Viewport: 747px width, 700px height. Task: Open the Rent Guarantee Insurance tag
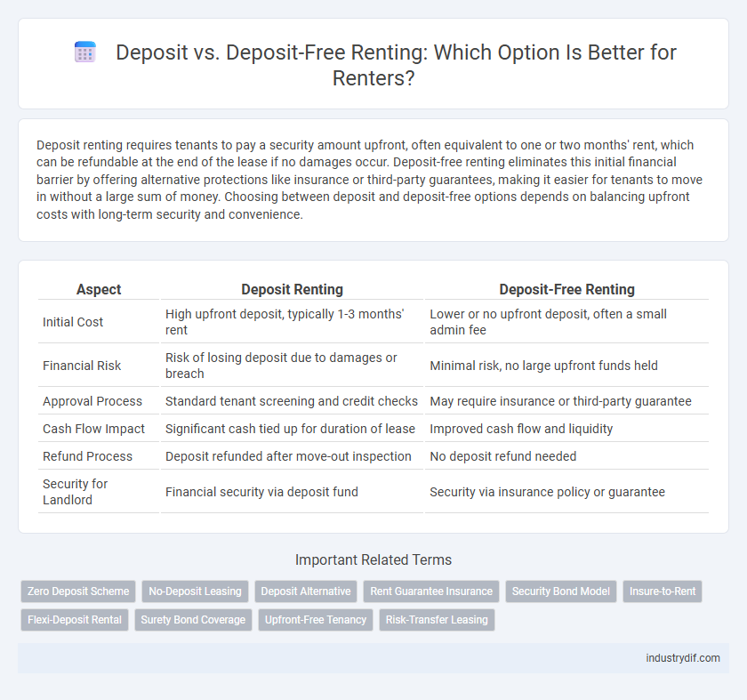point(431,591)
